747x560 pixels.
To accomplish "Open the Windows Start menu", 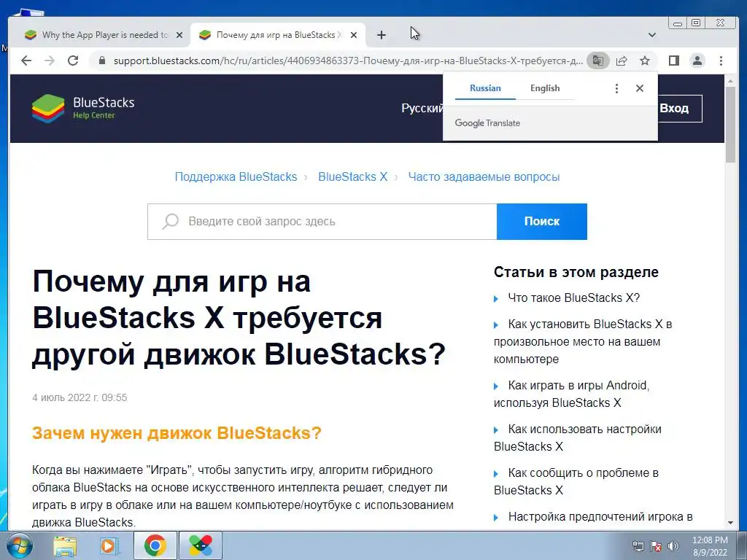I will click(19, 545).
